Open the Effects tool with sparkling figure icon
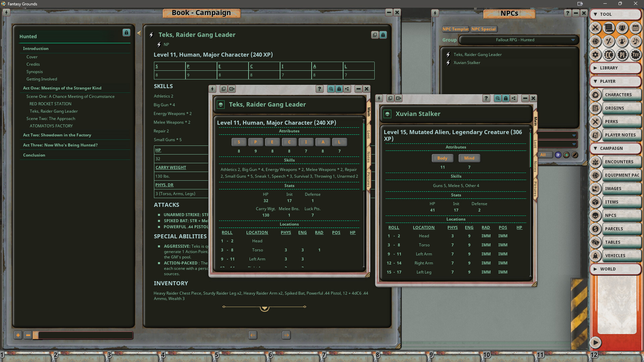644x362 pixels. [x=622, y=42]
